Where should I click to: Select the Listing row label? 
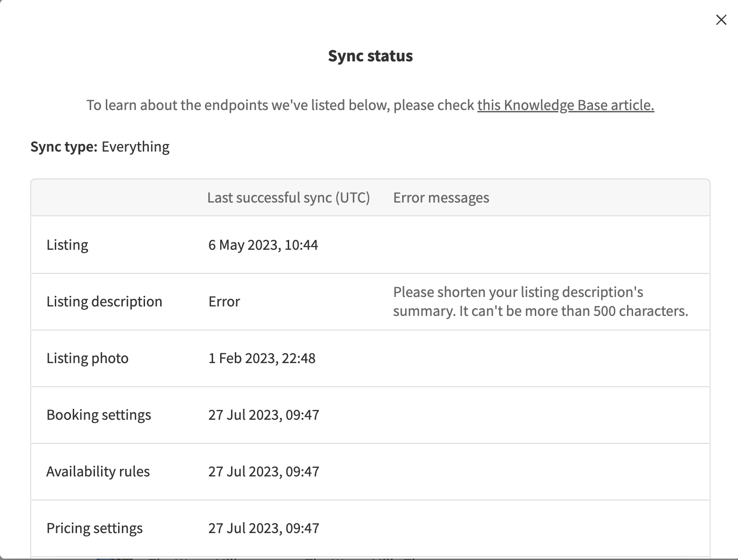coord(67,245)
